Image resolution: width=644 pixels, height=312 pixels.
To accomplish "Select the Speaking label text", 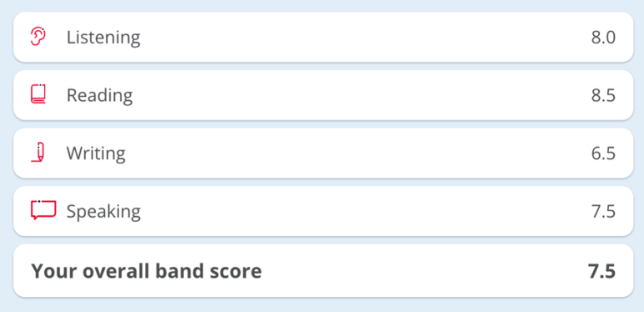I will (103, 212).
